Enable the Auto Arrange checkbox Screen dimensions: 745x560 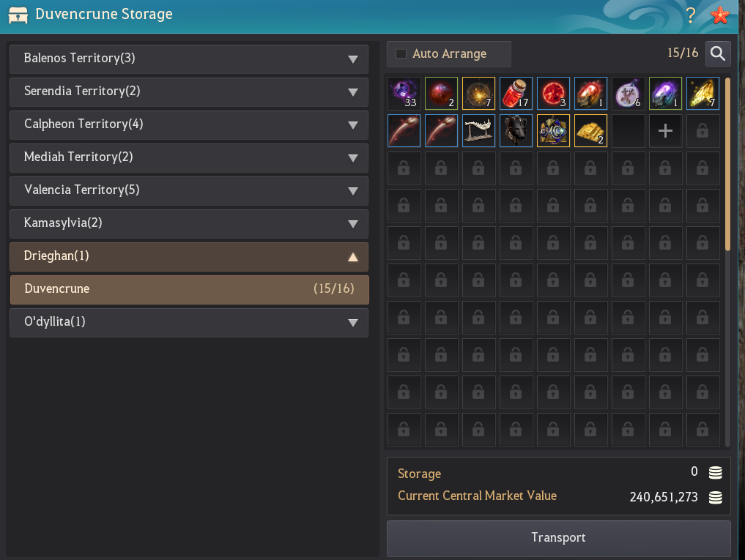(x=401, y=53)
